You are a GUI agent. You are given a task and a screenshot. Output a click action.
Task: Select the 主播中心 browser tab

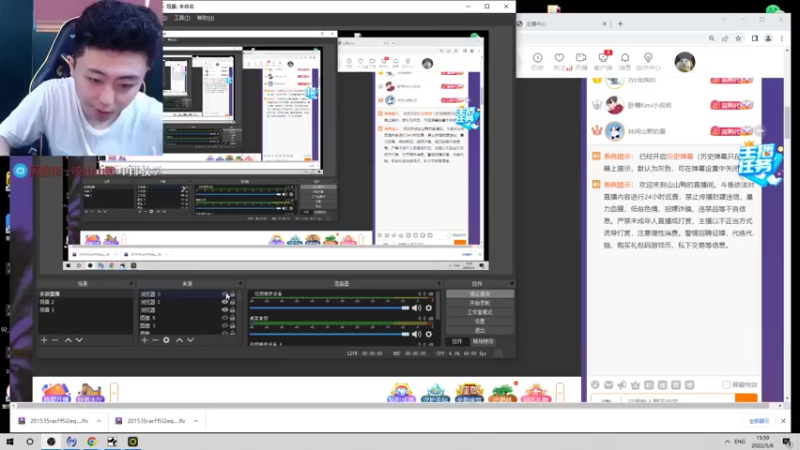[x=561, y=24]
